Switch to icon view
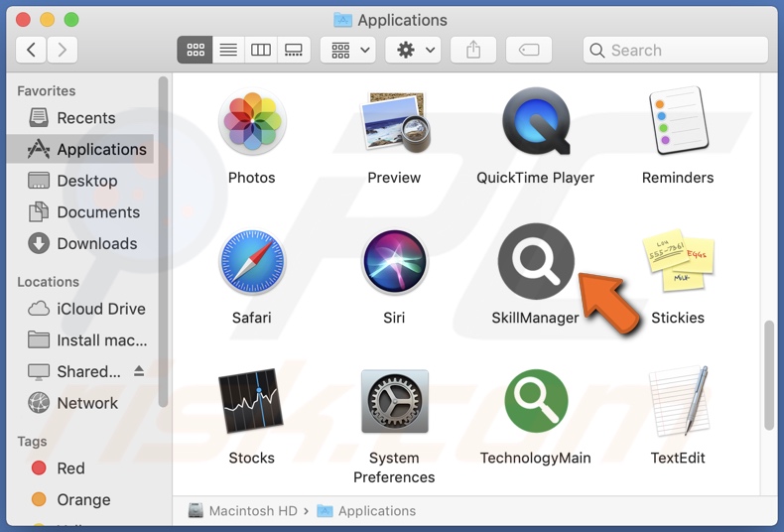The image size is (784, 532). click(195, 50)
